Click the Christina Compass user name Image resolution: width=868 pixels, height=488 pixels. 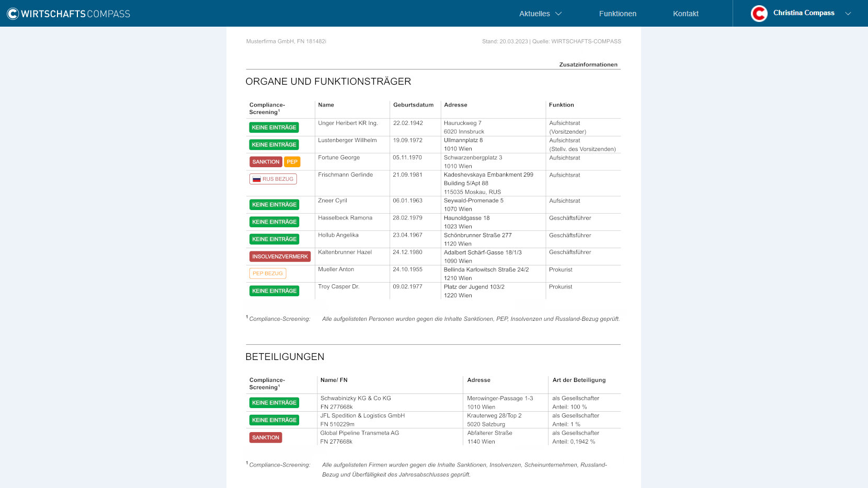(804, 13)
